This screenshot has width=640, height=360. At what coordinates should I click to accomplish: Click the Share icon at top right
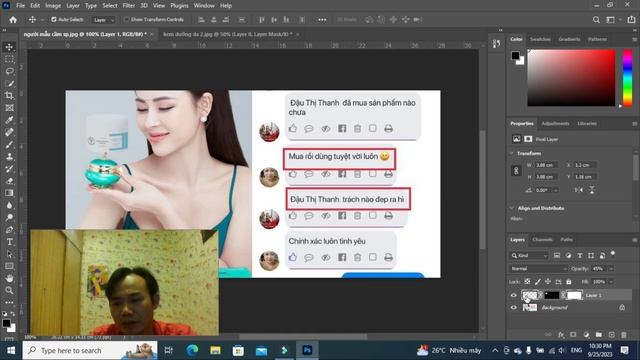pos(631,20)
